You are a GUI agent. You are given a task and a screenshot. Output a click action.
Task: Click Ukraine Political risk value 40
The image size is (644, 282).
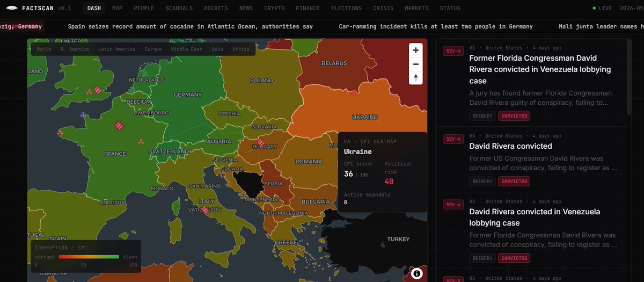pos(389,182)
